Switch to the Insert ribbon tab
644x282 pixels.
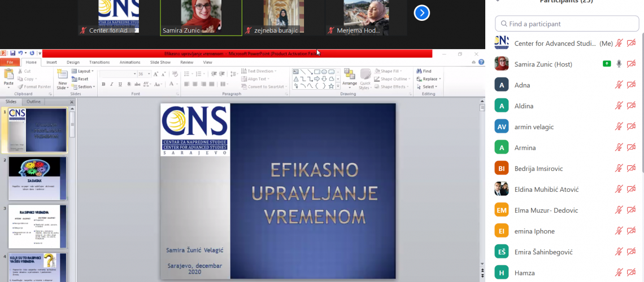pos(52,62)
